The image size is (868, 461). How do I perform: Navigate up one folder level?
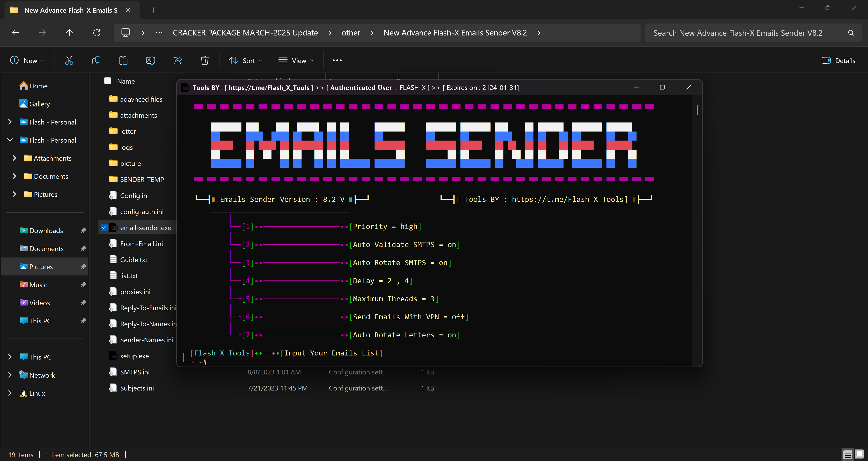point(69,32)
